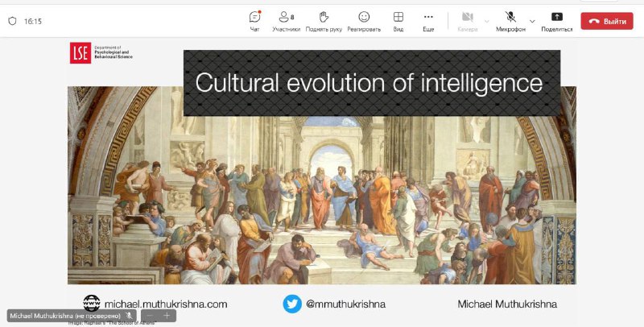Click the shield security icon

[x=12, y=21]
